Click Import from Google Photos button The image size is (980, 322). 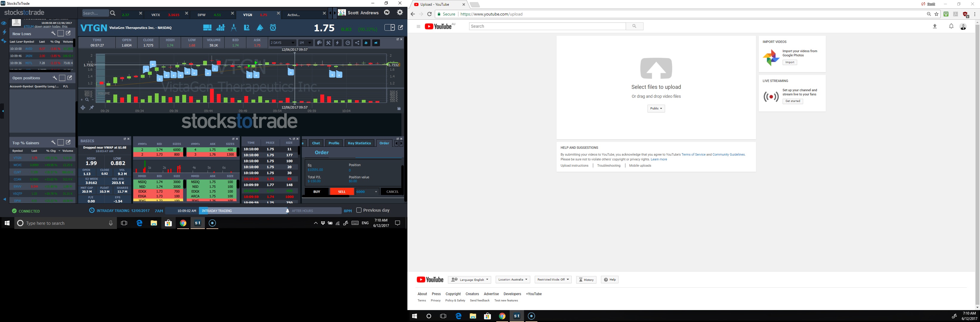[x=789, y=62]
